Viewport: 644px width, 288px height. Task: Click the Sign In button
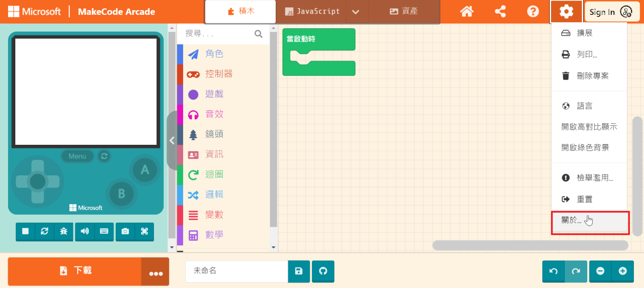point(612,12)
